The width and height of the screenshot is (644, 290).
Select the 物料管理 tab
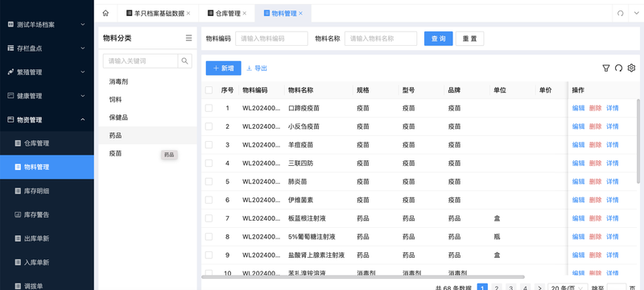[x=284, y=14]
